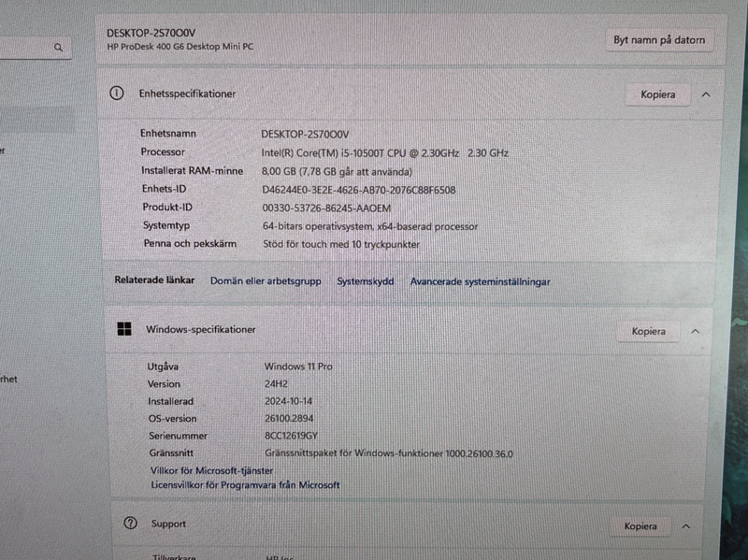Select the Version value 24H2
Image resolution: width=748 pixels, height=560 pixels.
[x=276, y=383]
